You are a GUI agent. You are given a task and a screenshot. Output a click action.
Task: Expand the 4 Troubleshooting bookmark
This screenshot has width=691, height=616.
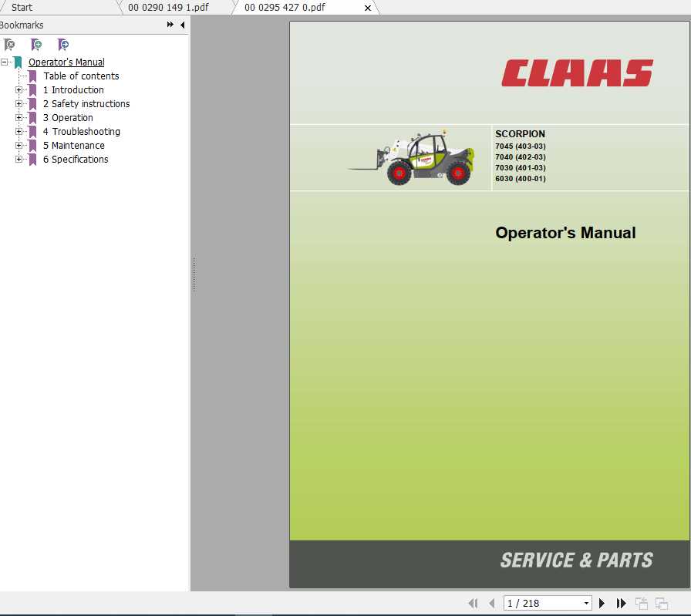19,131
